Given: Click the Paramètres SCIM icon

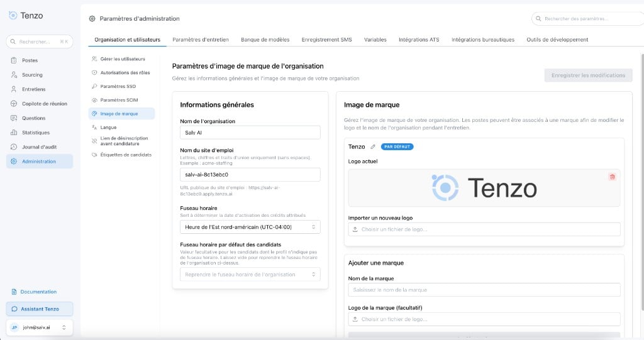Looking at the screenshot, I should 94,100.
